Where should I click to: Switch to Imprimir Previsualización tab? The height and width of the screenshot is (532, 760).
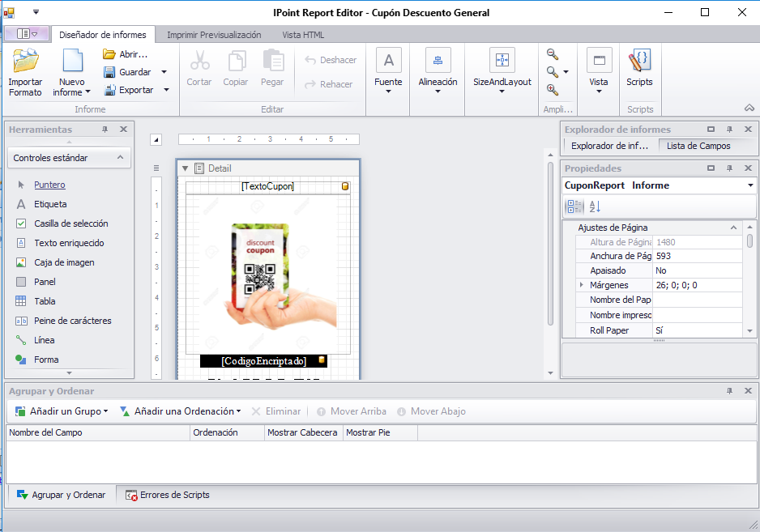[x=214, y=35]
